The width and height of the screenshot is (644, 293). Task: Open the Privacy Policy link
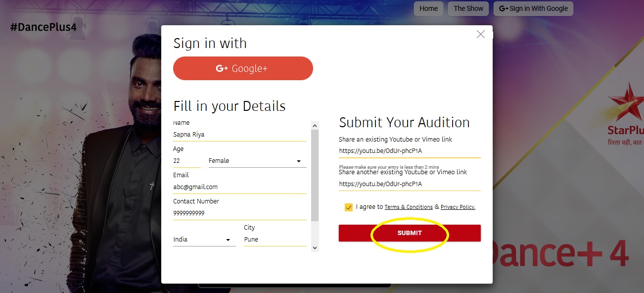click(x=458, y=207)
